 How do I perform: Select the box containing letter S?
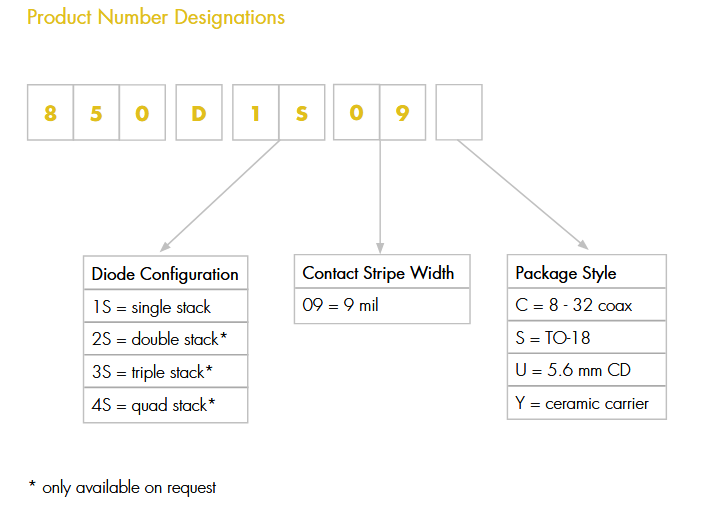coord(302,113)
